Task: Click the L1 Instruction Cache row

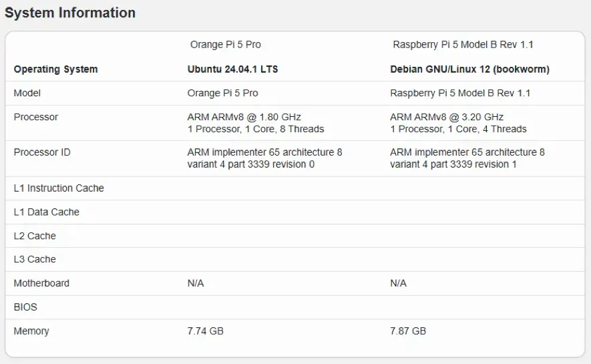Action: point(294,188)
